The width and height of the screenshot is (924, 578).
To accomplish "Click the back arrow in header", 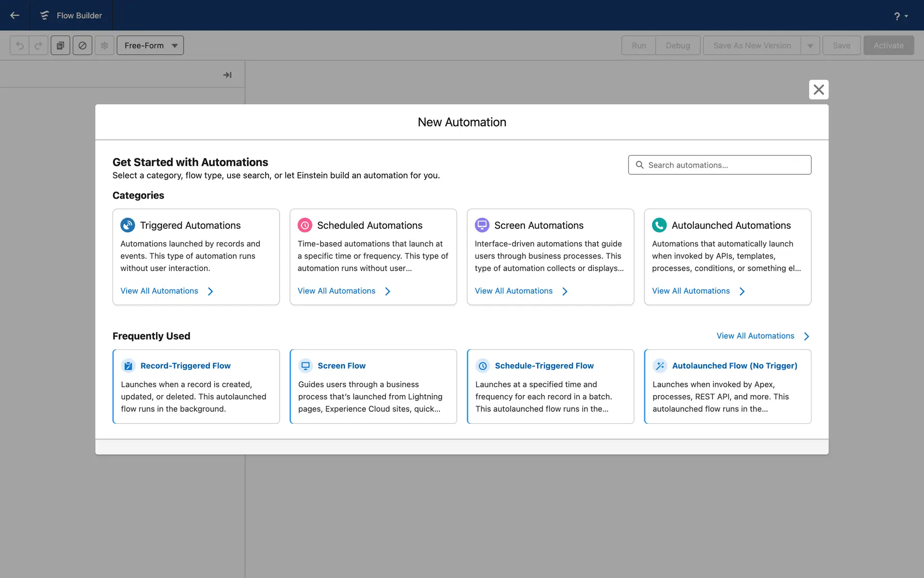I will tap(14, 15).
